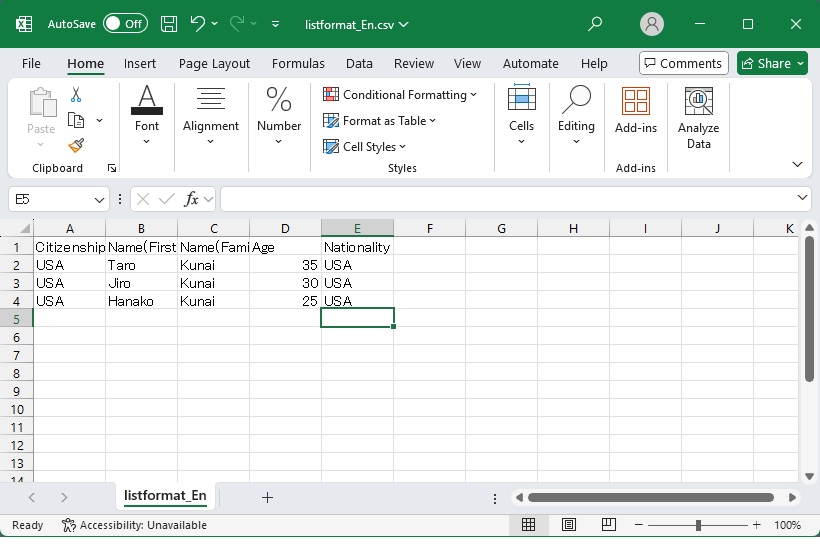Open the Formulas ribbon tab
Viewport: 820px width, 547px height.
298,63
